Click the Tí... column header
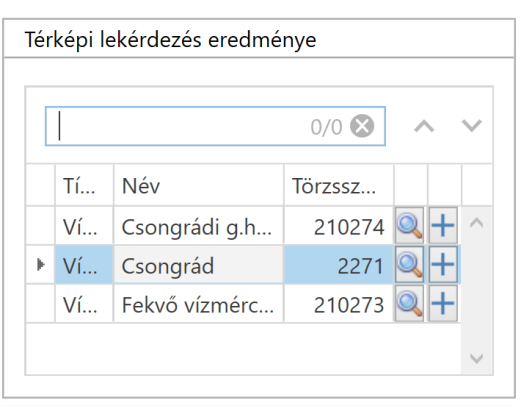Image resolution: width=521 pixels, height=406 pixels. point(84,186)
